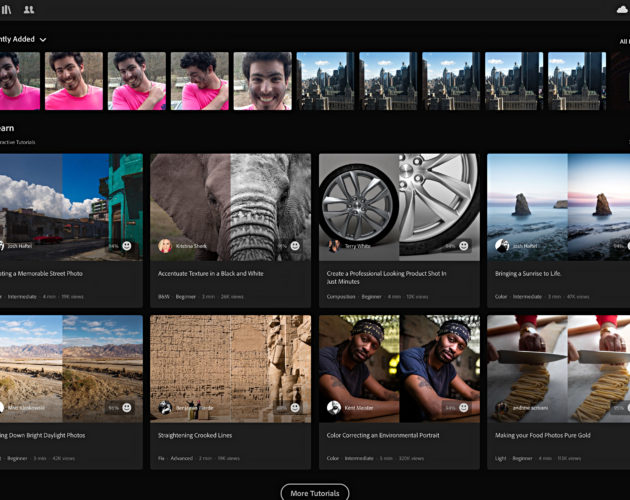This screenshot has height=500, width=630.
Task: Select the desert landscape tutorial image
Action: point(71,369)
